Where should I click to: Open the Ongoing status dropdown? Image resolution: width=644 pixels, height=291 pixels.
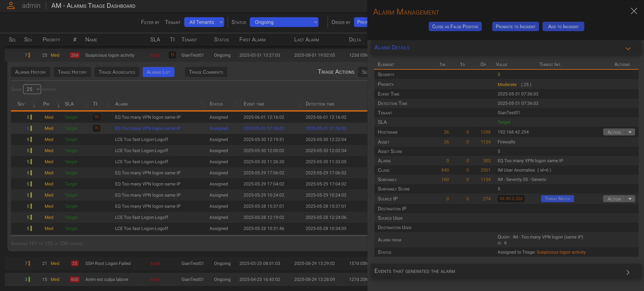coord(284,22)
